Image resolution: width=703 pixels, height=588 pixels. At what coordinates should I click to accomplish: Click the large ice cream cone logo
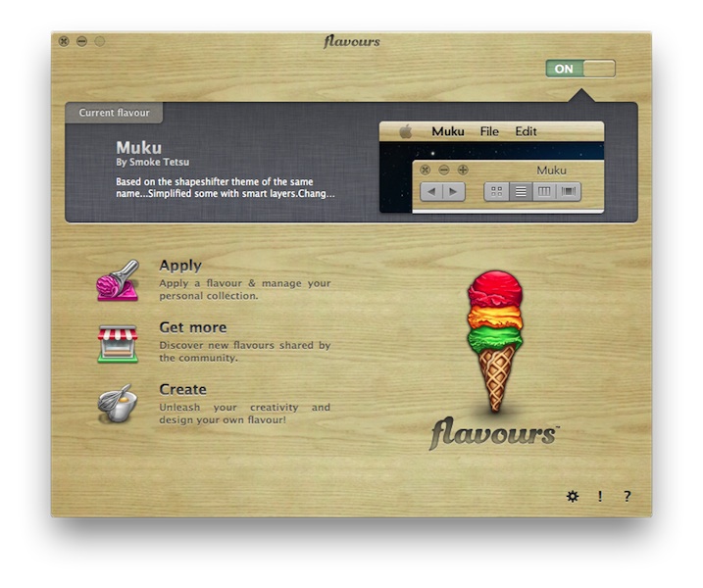[494, 338]
